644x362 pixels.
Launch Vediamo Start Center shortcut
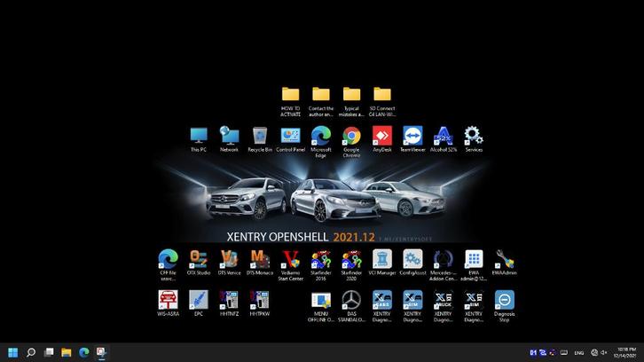pos(290,258)
